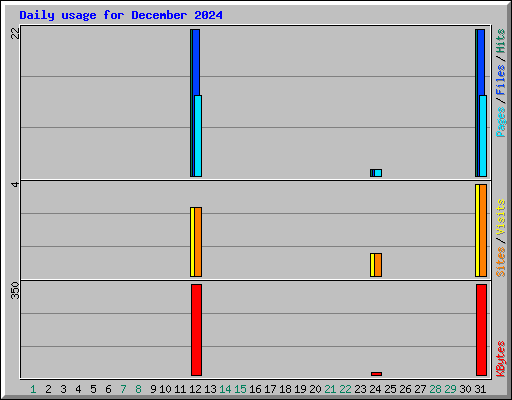Click green day label 29 on the x-axis
This screenshot has height=400, width=512.
[450, 389]
